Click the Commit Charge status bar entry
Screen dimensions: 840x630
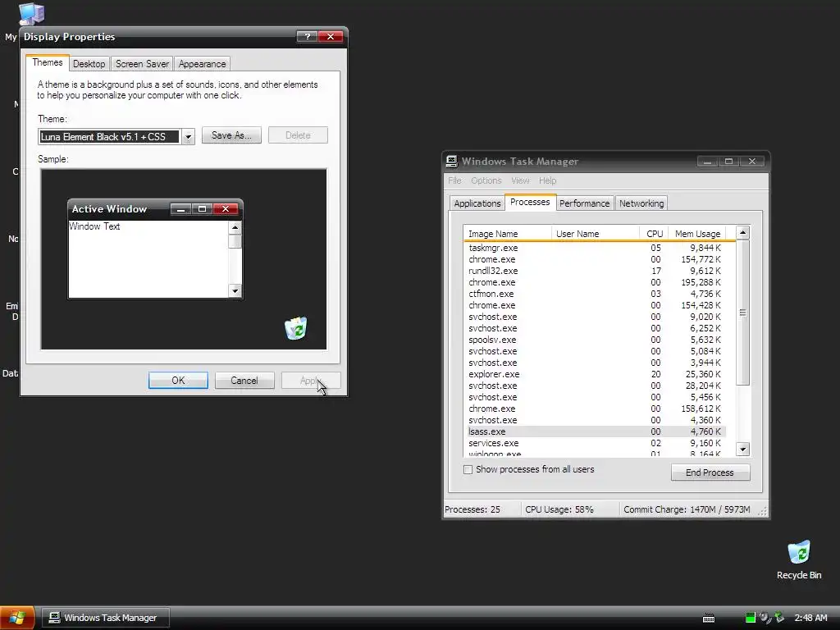click(x=687, y=509)
